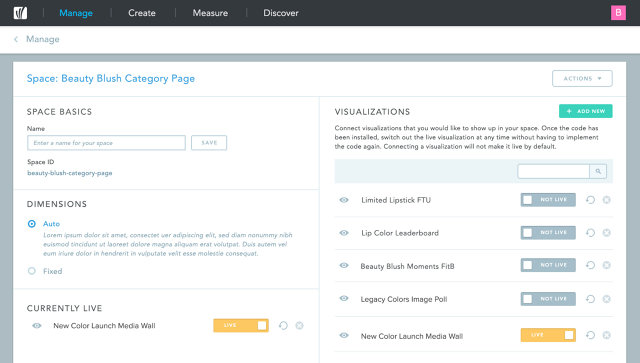Screen dimensions: 640x363
Task: Click the app logo in top bar
Action: [20, 13]
